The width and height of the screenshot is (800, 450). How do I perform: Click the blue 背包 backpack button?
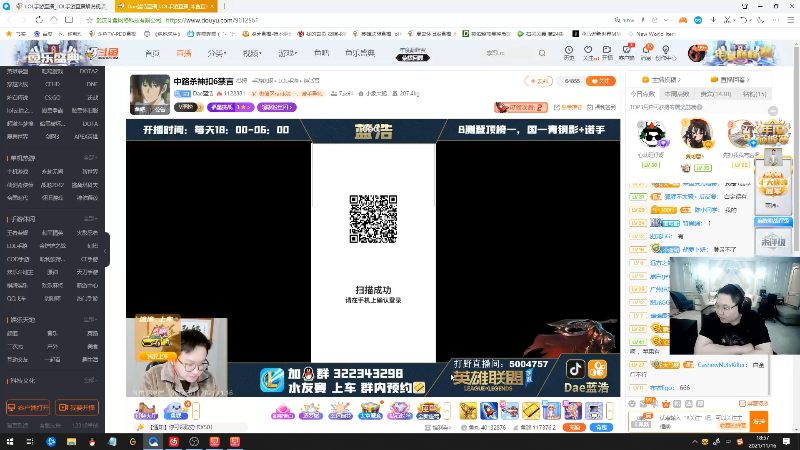tap(601, 428)
